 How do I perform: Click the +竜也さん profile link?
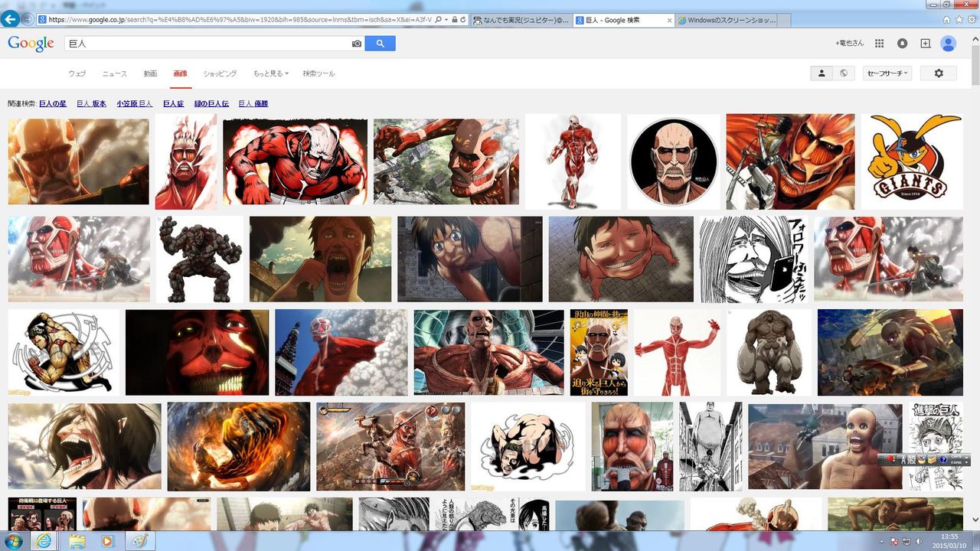click(849, 44)
